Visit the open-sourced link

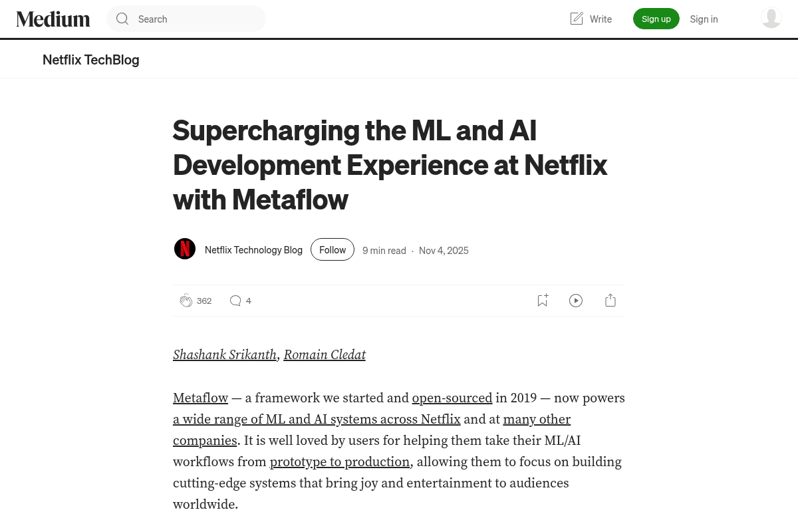point(452,398)
